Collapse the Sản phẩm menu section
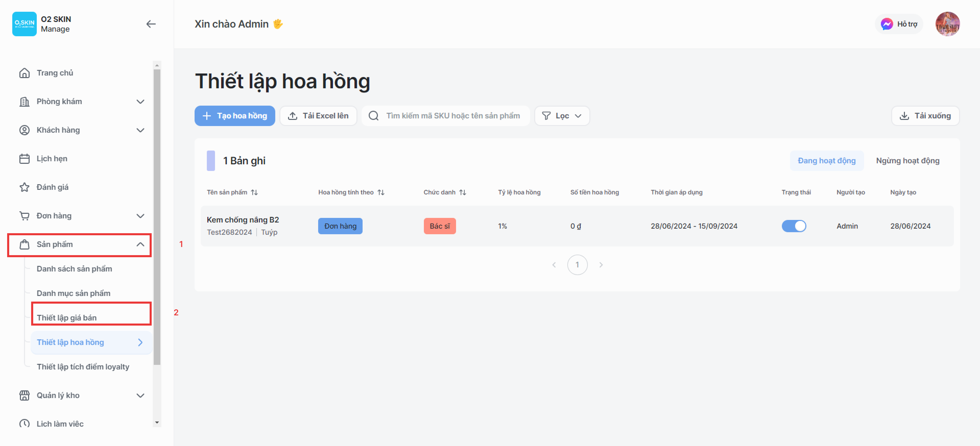Image resolution: width=980 pixels, height=446 pixels. [x=140, y=244]
